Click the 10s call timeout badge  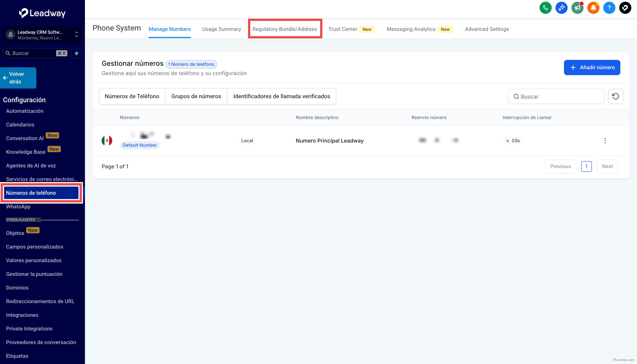pyautogui.click(x=512, y=140)
